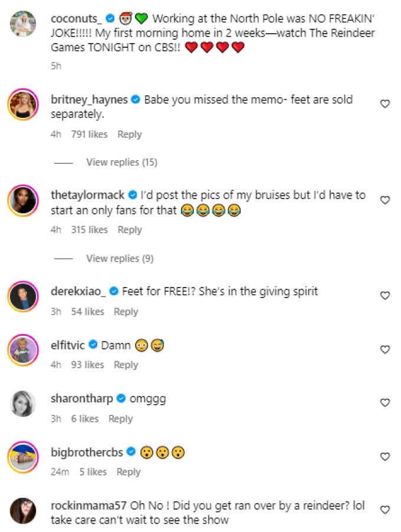Go to the sharontharp username link
Screen dimensions: 401x532
(81, 399)
